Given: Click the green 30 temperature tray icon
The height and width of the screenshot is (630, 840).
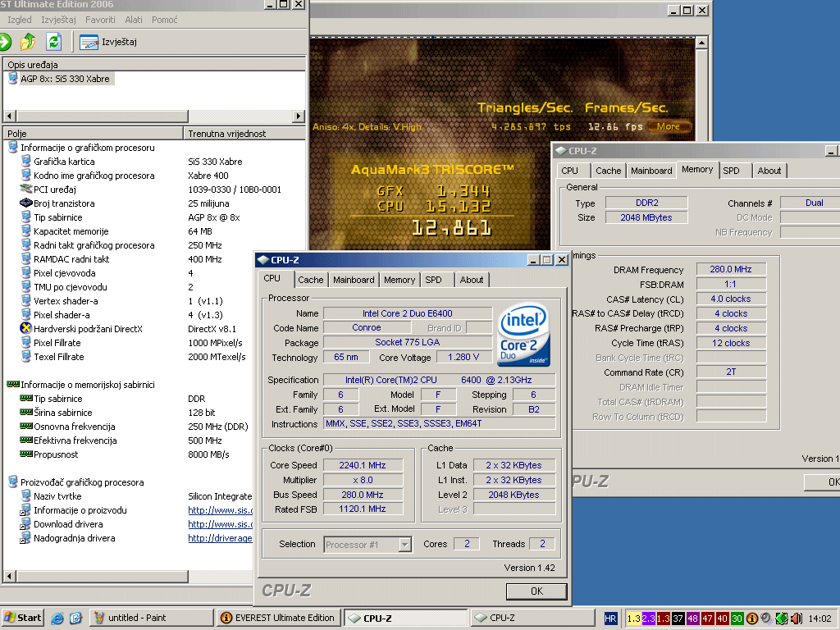Looking at the screenshot, I should click(x=737, y=619).
